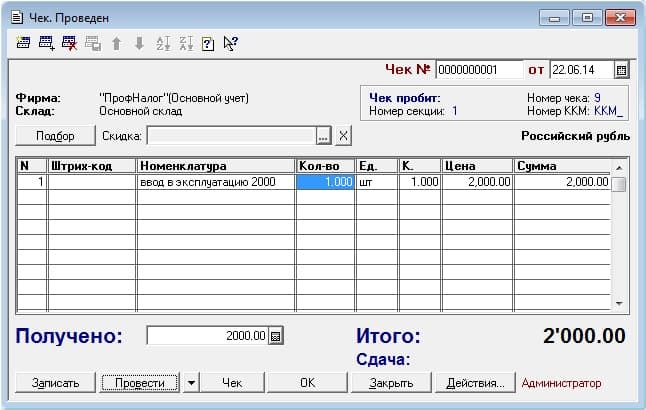Click the N column header
The image size is (646, 410).
click(x=32, y=166)
